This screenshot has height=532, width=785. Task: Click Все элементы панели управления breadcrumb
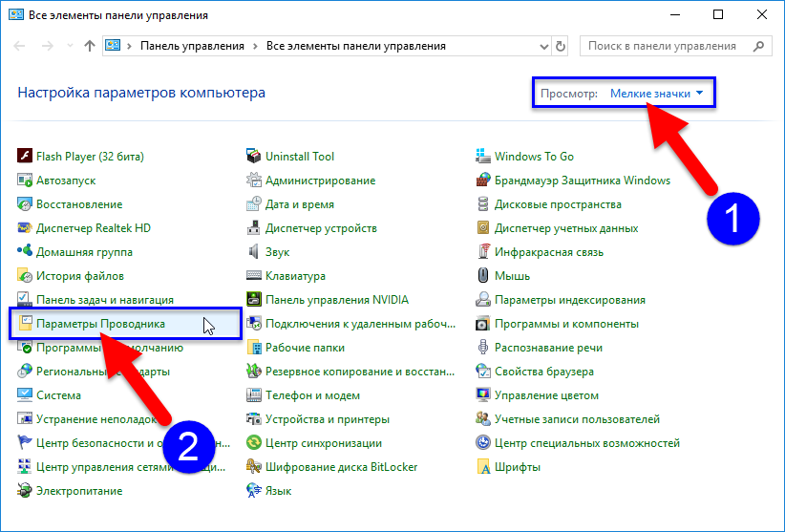(356, 46)
